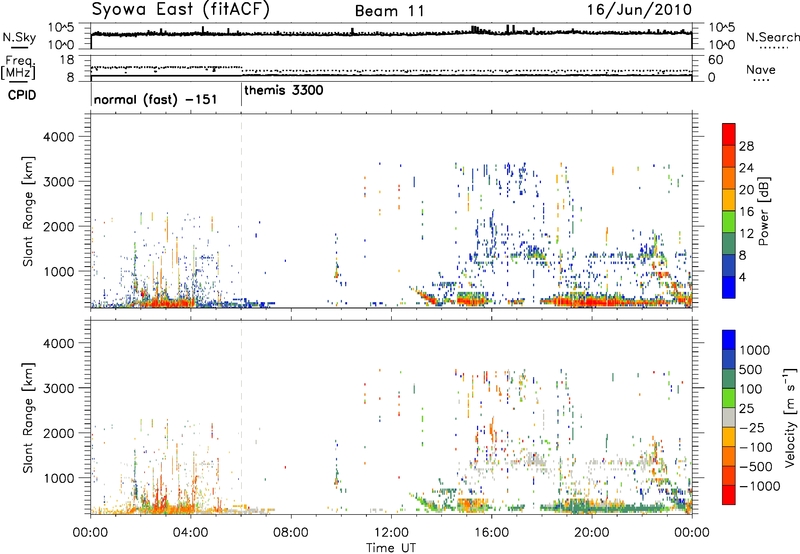Click the light green 25–100 Velocity swatch

(x=729, y=398)
